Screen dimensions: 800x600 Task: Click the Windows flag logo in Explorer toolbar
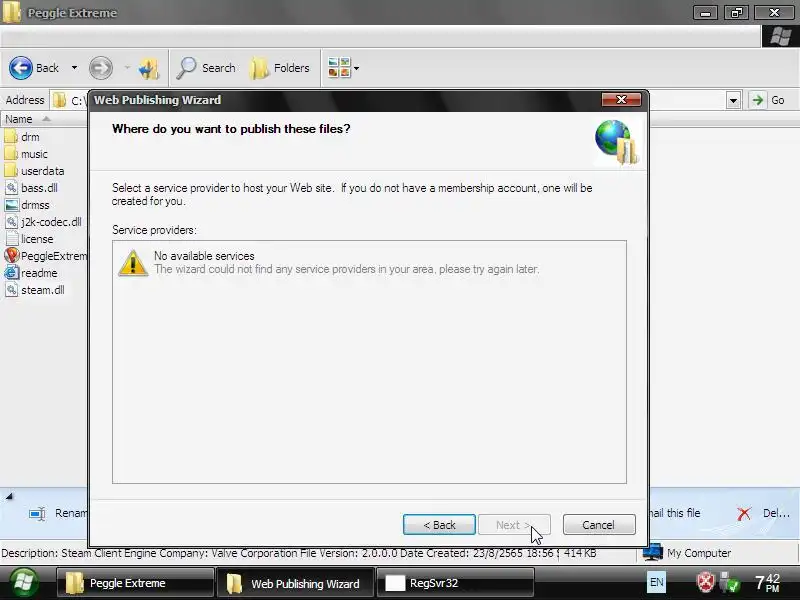[x=781, y=37]
